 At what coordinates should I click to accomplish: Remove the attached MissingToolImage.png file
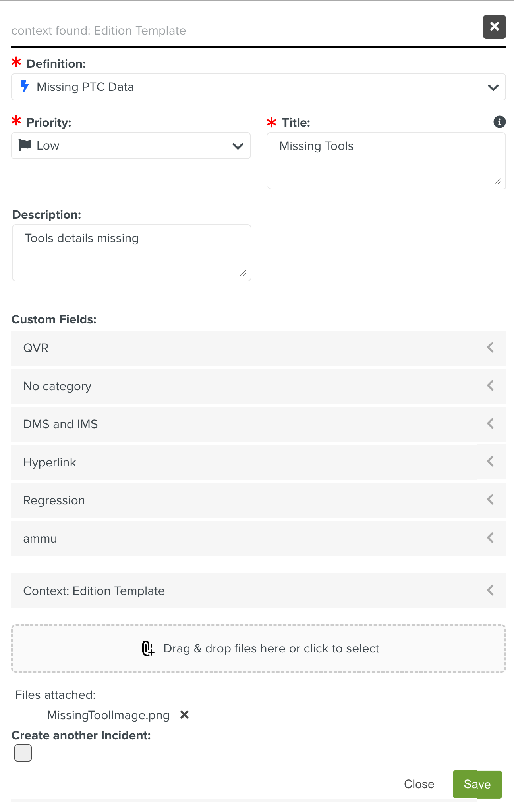(x=184, y=715)
